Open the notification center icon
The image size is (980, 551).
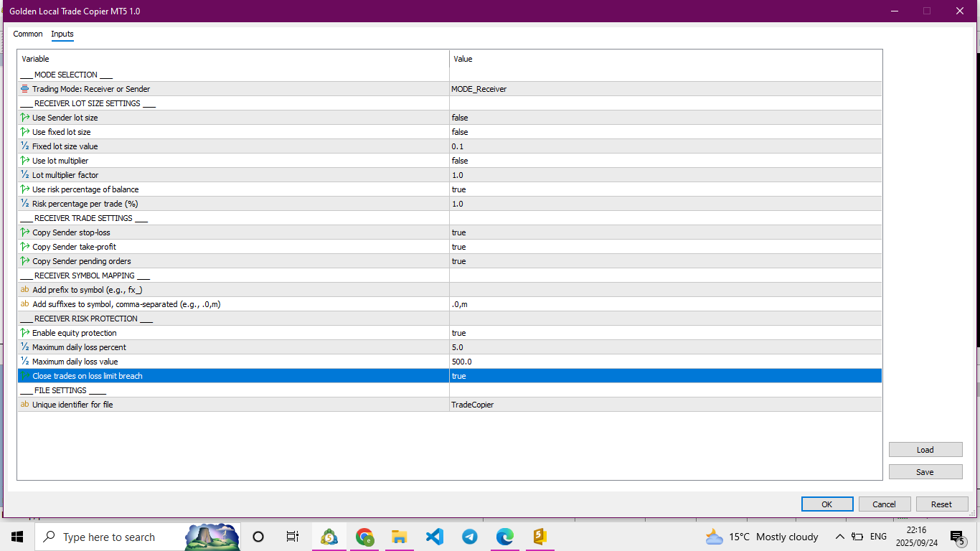coord(957,537)
